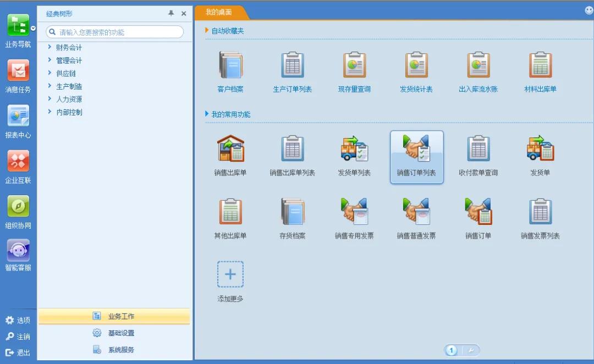Open 智能客服 assistant icon
Image resolution: width=594 pixels, height=364 pixels.
[x=18, y=250]
